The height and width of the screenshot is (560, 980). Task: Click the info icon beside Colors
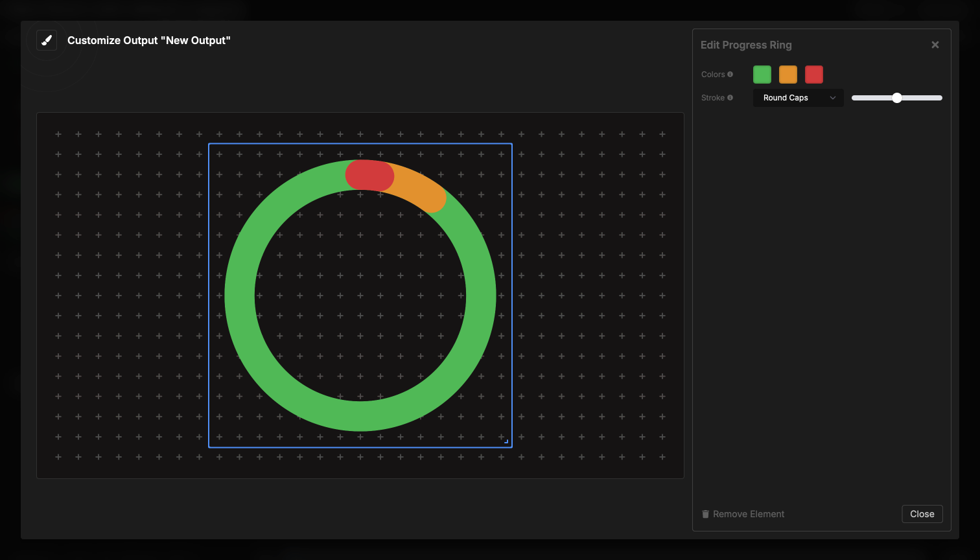732,74
